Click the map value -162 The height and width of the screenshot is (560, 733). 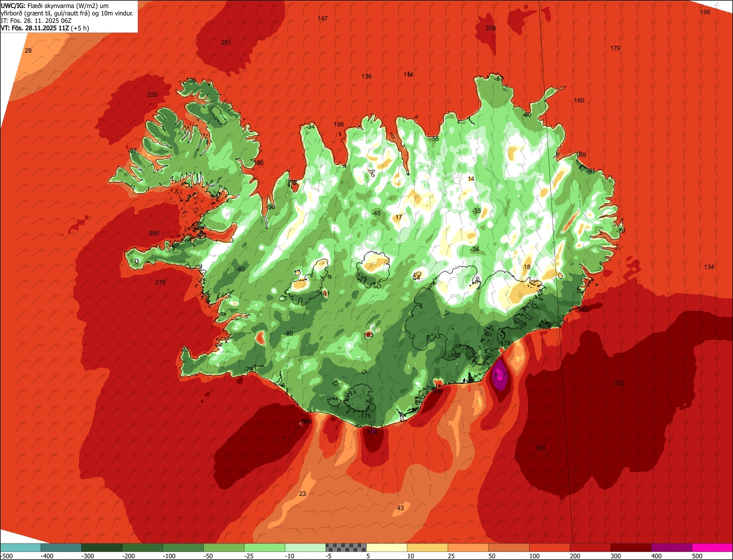coord(455,356)
